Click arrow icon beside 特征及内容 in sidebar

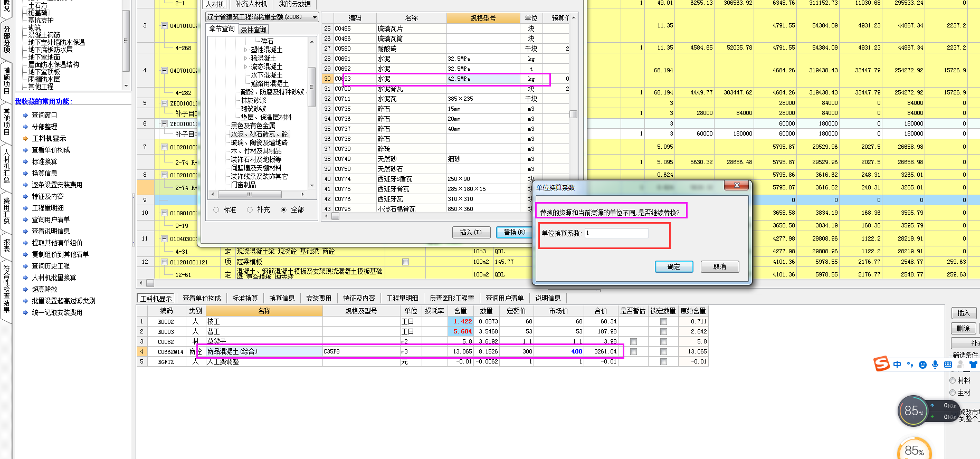(26, 196)
